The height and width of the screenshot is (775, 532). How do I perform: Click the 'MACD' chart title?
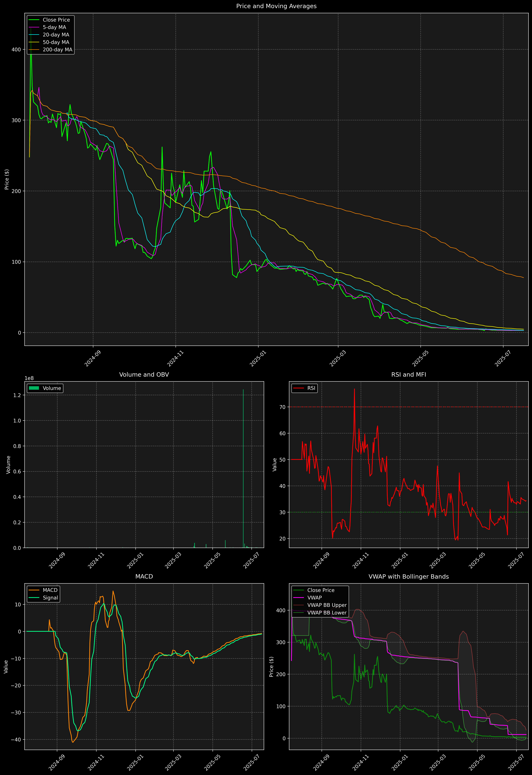(x=144, y=577)
